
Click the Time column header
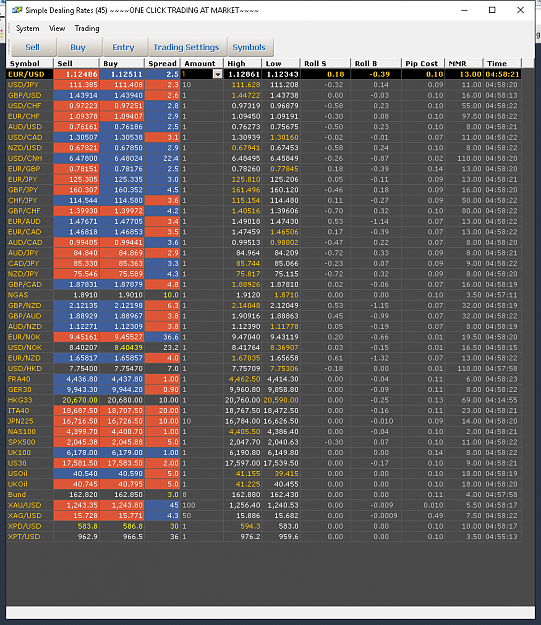502,63
